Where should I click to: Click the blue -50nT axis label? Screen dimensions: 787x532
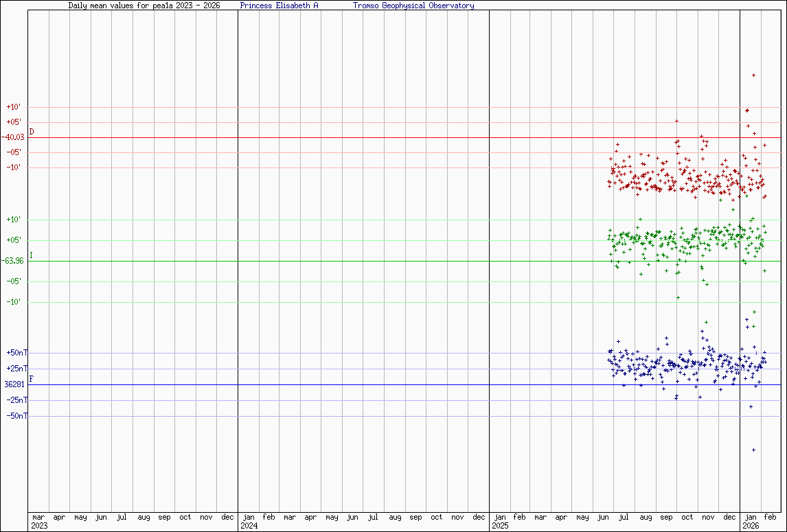coord(16,416)
